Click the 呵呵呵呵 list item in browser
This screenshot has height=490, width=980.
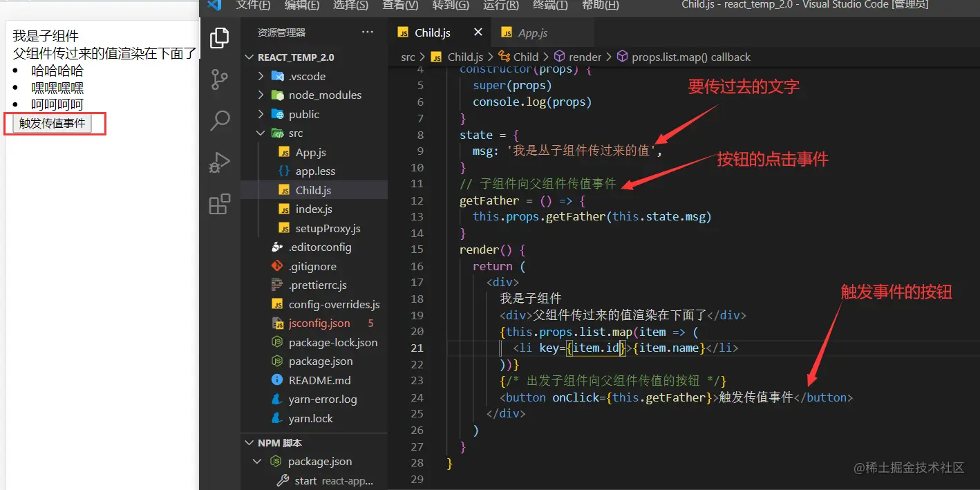pyautogui.click(x=57, y=105)
